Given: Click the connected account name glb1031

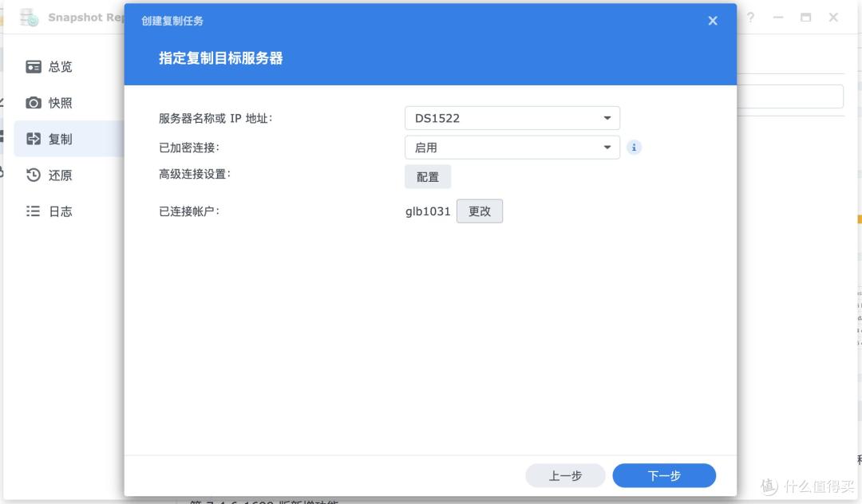Looking at the screenshot, I should click(x=428, y=211).
